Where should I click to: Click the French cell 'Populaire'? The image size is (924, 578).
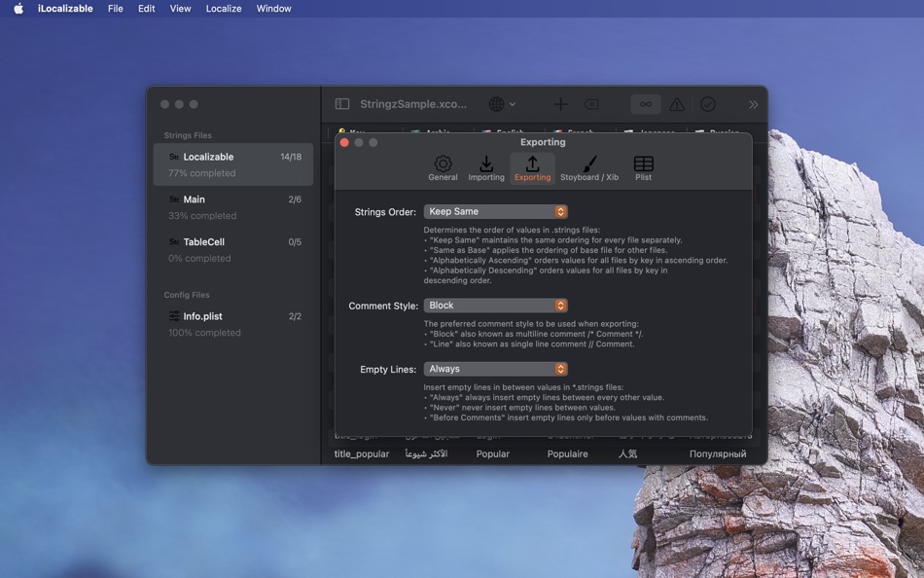click(567, 453)
